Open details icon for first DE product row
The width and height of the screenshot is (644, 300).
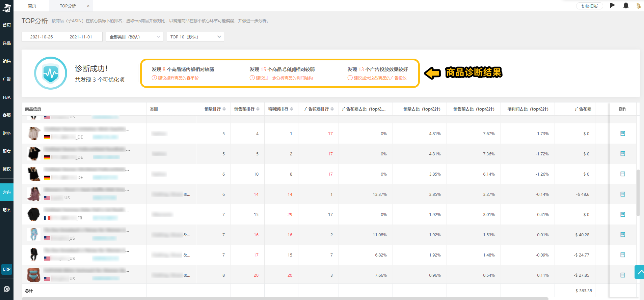coord(623,133)
